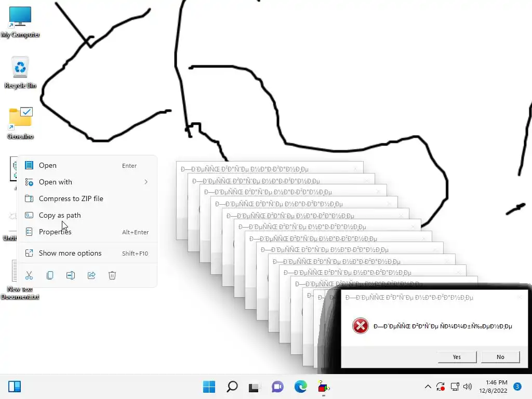Image resolution: width=532 pixels, height=399 pixels.
Task: Open the My Computer desktop icon
Action: [20, 21]
